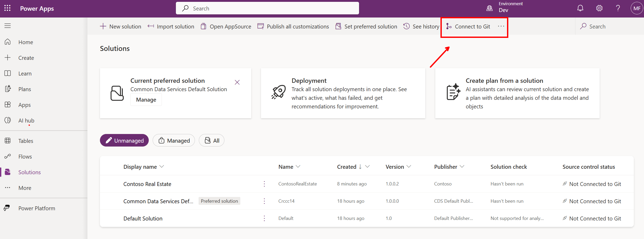Open the MF account avatar
Screen dimensions: 644x239
click(x=637, y=8)
